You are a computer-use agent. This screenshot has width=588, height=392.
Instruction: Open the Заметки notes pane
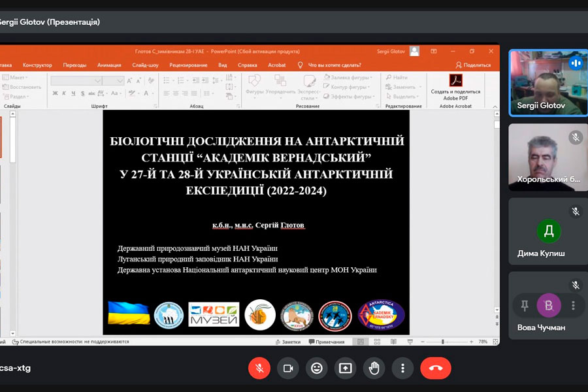coord(288,342)
